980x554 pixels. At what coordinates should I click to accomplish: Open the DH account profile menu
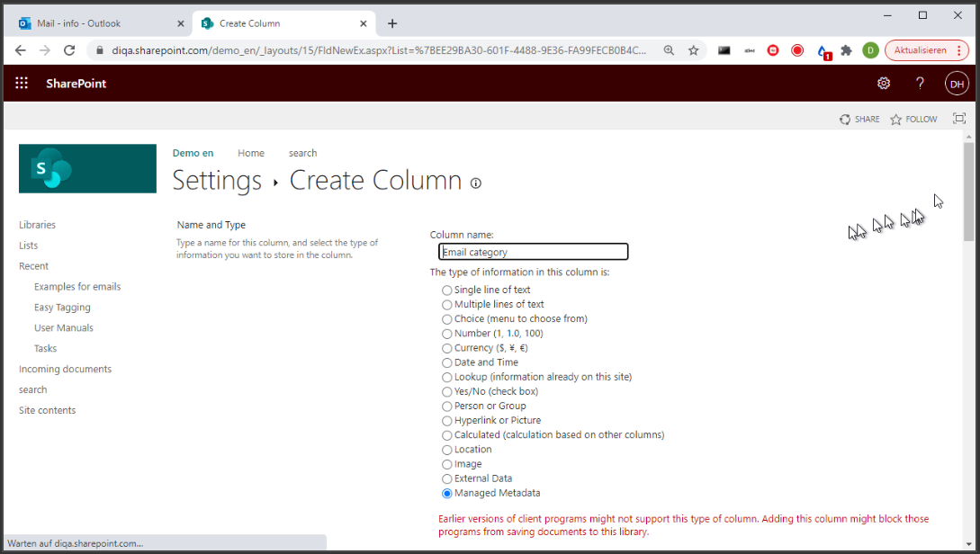click(957, 84)
